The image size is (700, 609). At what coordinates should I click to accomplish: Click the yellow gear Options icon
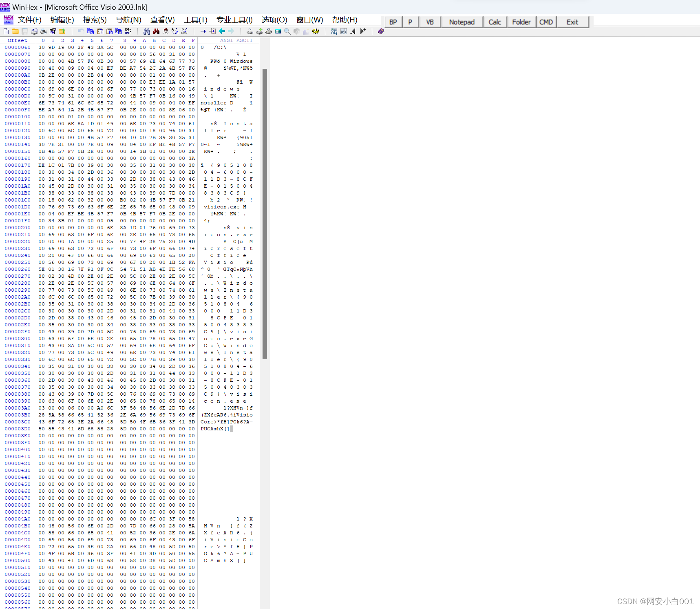pyautogui.click(x=316, y=31)
